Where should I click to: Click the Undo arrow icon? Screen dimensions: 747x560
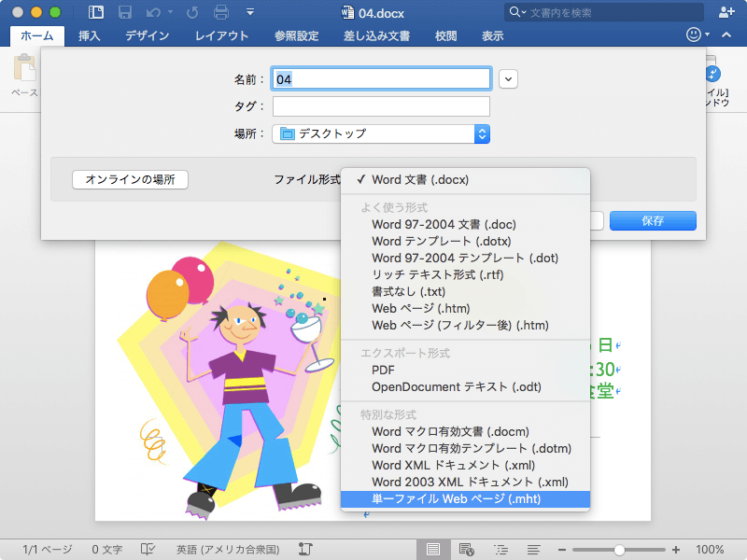pyautogui.click(x=153, y=12)
